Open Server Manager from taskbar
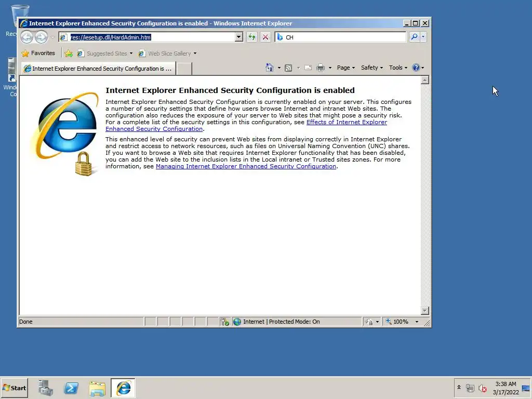Screen dimensions: 532x399 point(46,388)
